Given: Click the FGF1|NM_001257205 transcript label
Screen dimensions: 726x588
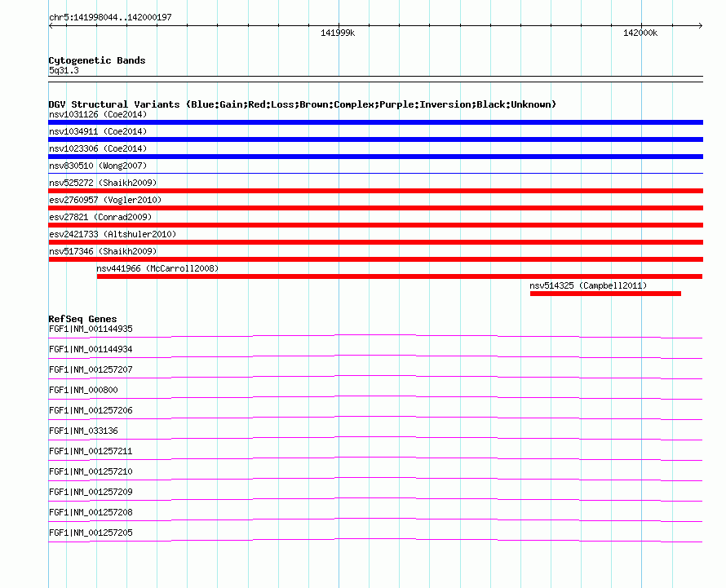Looking at the screenshot, I should pyautogui.click(x=91, y=533).
